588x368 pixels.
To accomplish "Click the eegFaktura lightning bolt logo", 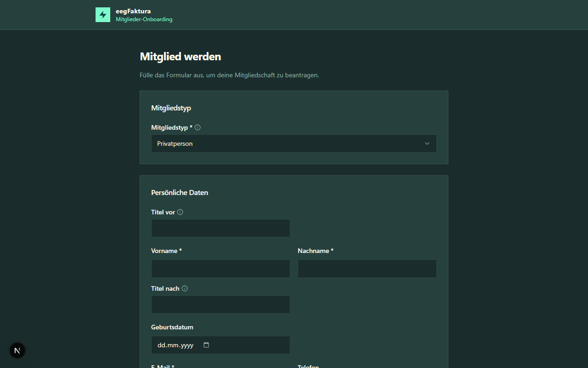I will [x=103, y=15].
